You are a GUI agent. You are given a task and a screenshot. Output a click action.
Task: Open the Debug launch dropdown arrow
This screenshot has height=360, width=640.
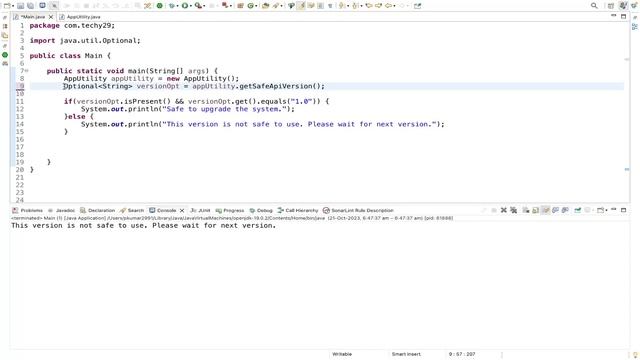pyautogui.click(x=177, y=6)
